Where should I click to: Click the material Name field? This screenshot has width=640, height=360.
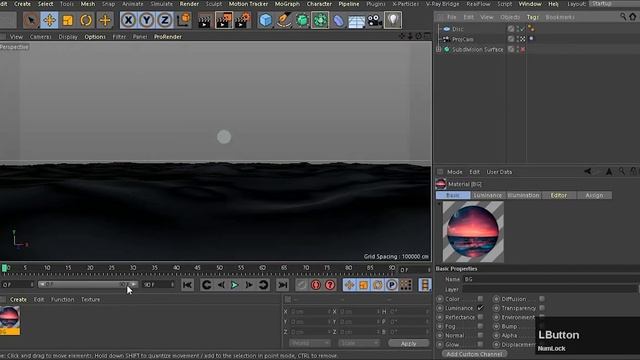click(x=551, y=279)
